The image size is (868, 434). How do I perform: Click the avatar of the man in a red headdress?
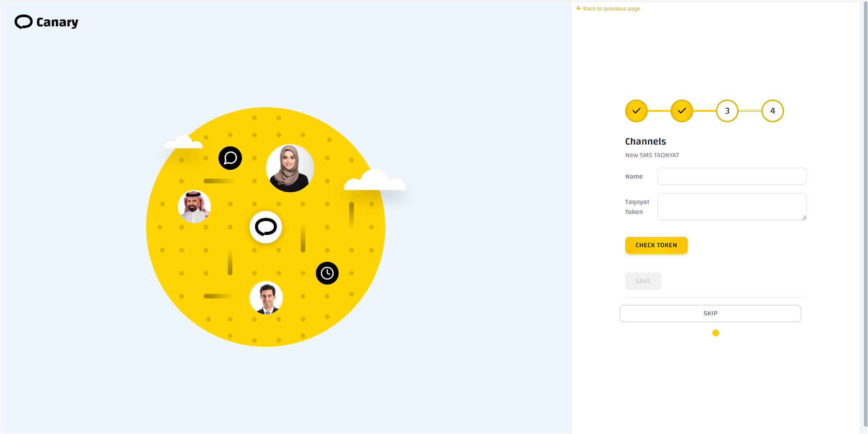[x=194, y=206]
